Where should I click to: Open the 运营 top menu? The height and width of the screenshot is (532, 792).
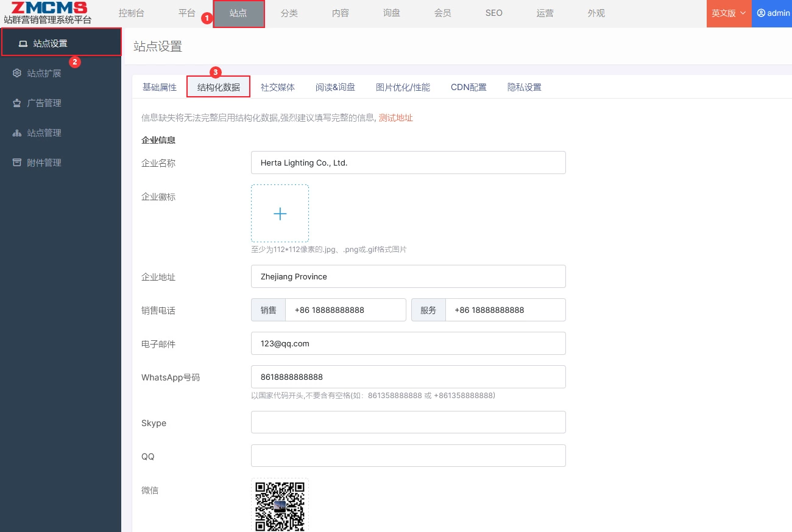545,13
